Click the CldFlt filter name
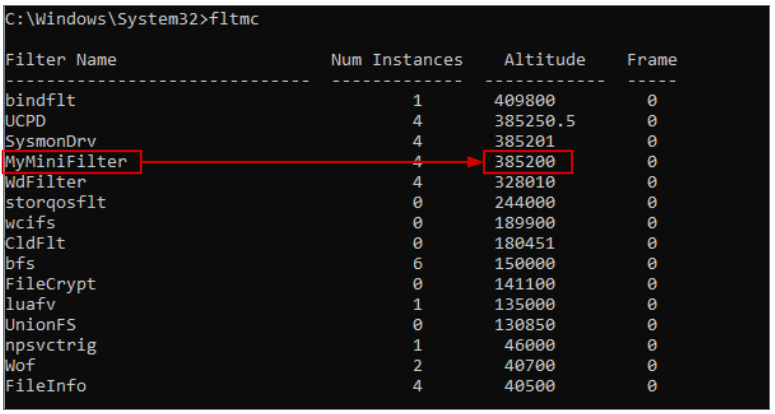Image resolution: width=775 pixels, height=414 pixels. 36,243
